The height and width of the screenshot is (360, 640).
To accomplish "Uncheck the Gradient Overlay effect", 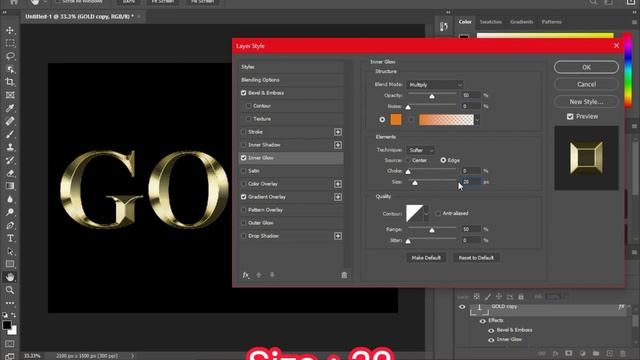I will tap(244, 197).
